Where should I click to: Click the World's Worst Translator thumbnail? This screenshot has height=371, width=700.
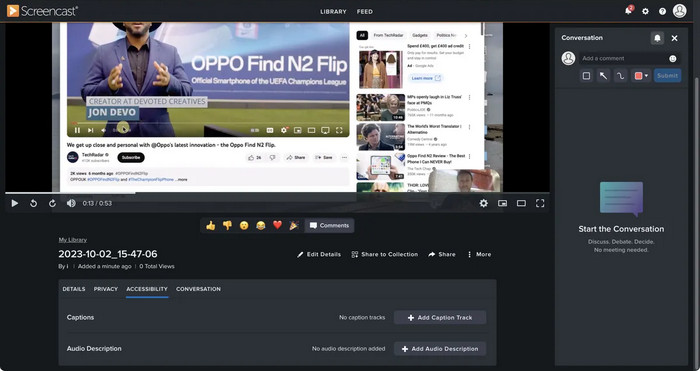coord(381,137)
